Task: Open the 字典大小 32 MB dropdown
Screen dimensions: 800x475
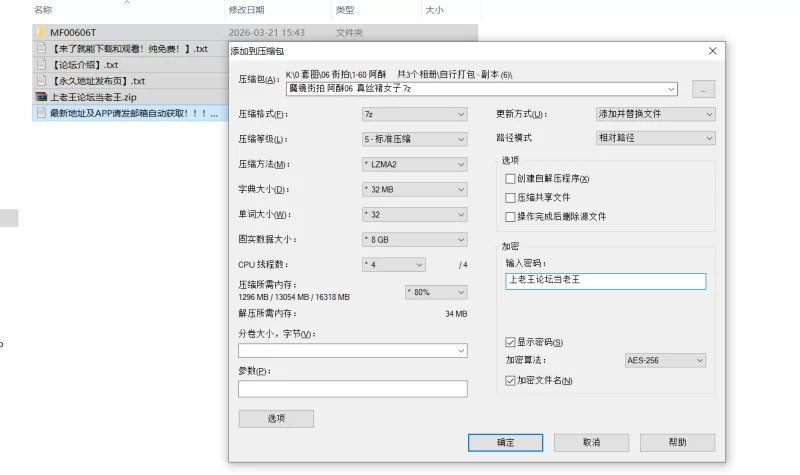Action: pyautogui.click(x=415, y=189)
